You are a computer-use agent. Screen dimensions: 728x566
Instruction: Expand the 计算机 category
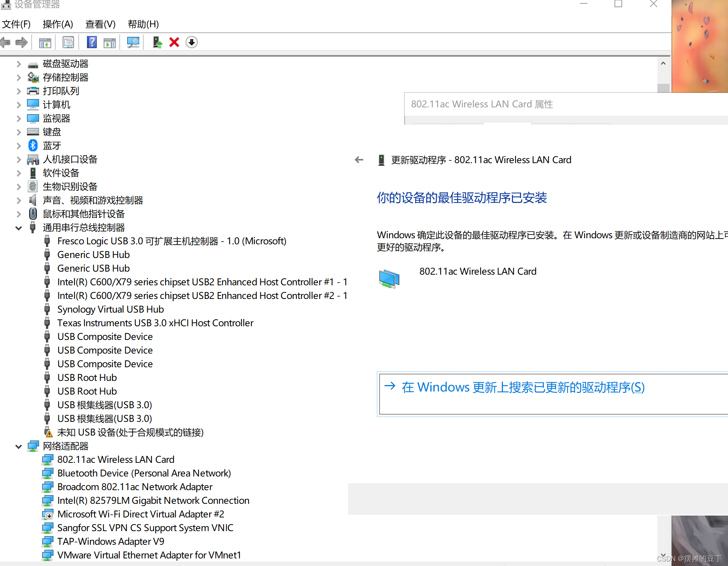[x=19, y=105]
